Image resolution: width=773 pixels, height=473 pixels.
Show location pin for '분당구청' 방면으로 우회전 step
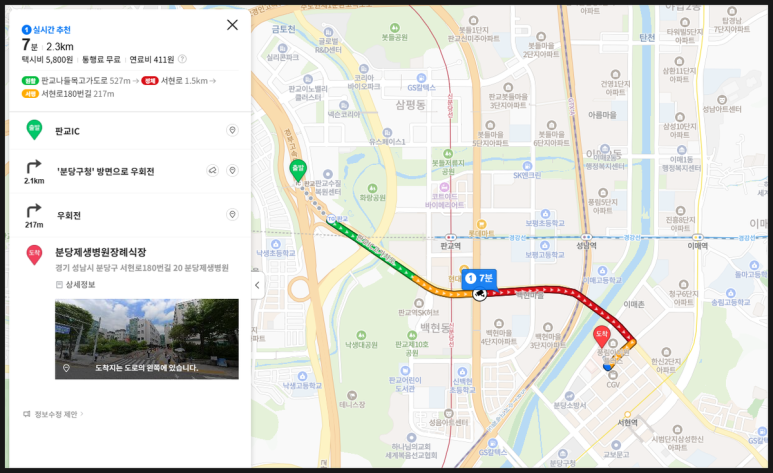[232, 171]
